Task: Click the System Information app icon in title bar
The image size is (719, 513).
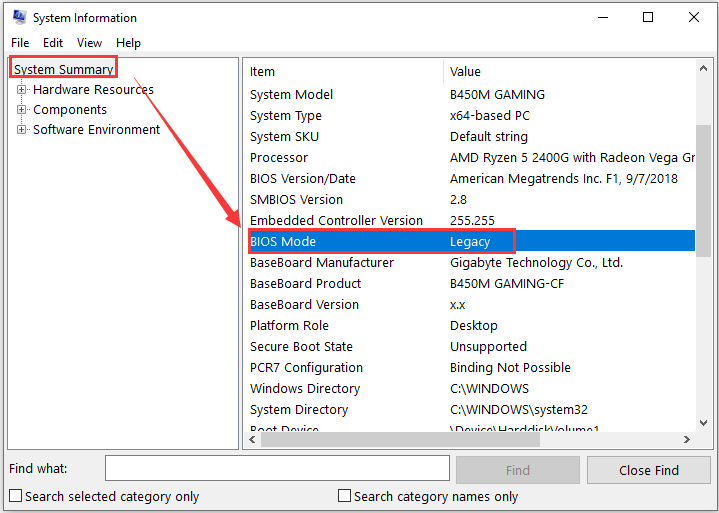Action: 20,17
